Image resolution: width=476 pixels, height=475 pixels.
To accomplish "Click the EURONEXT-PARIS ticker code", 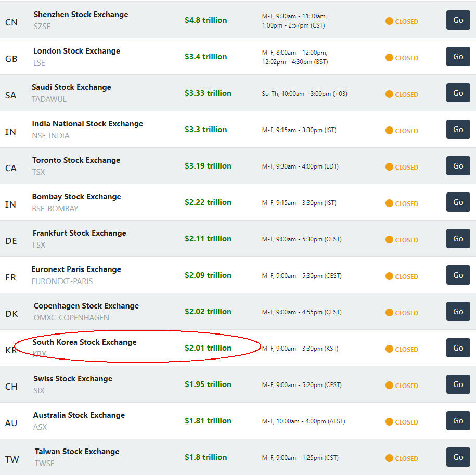I will [62, 281].
